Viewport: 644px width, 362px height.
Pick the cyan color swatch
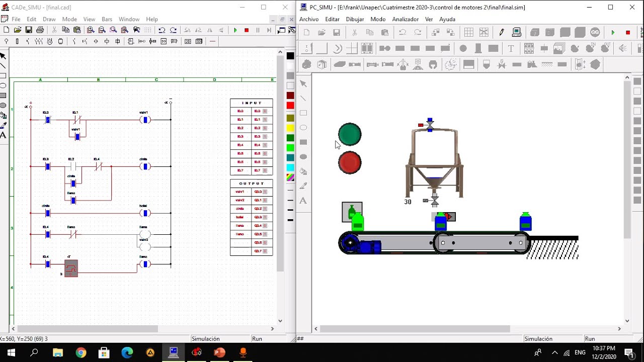(x=290, y=167)
